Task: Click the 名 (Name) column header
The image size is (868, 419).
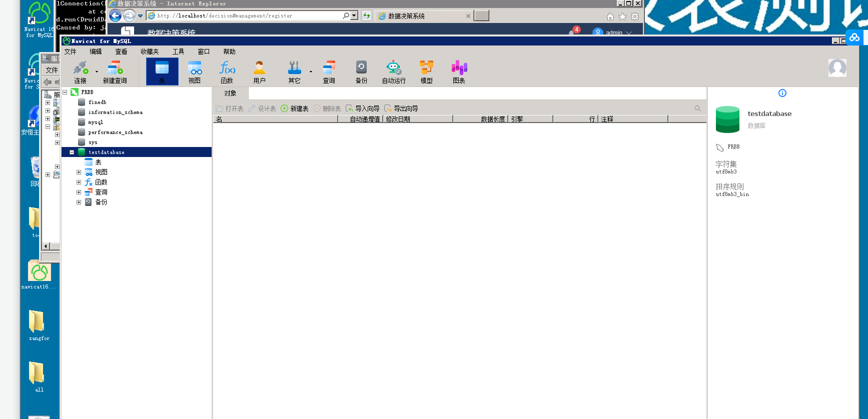Action: (276, 119)
